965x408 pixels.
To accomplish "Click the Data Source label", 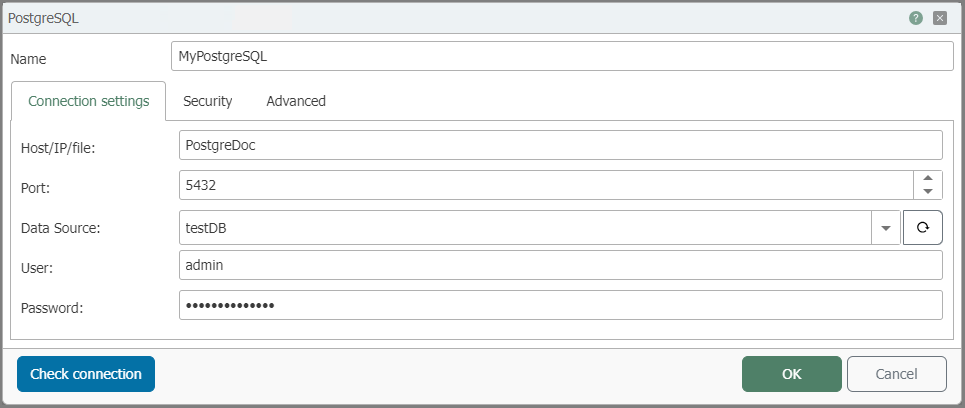I will coord(60,228).
